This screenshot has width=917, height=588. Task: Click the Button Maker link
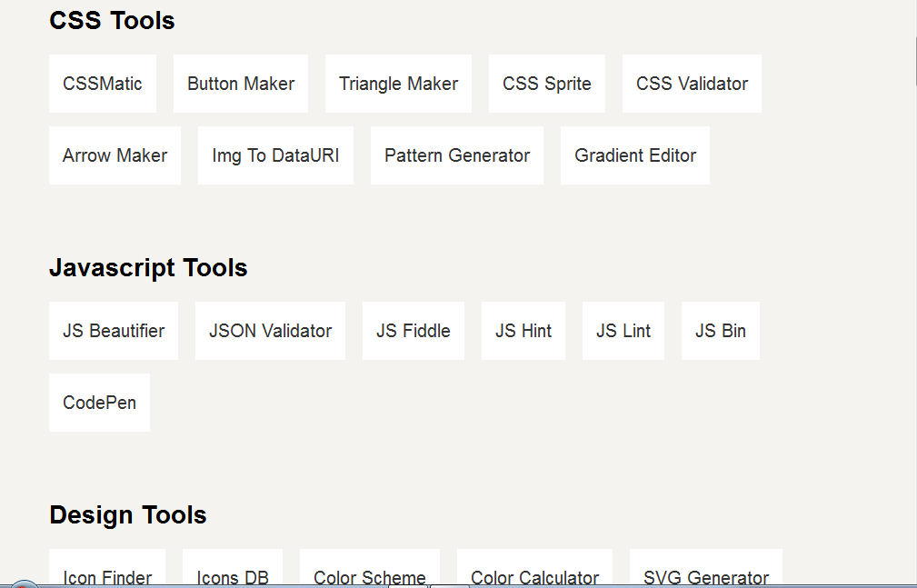(240, 84)
